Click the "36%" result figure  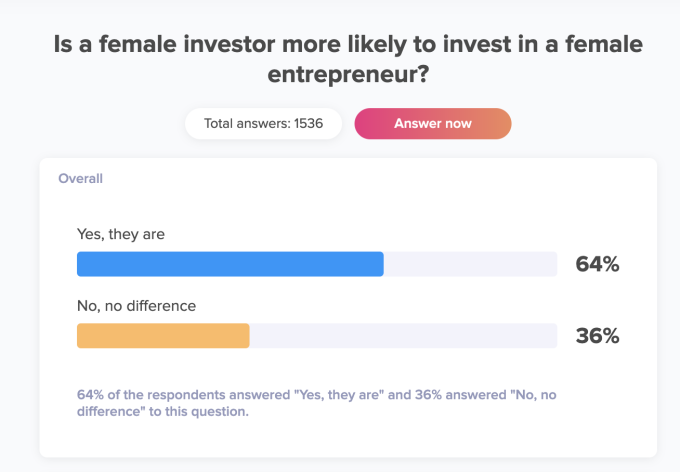tap(597, 336)
